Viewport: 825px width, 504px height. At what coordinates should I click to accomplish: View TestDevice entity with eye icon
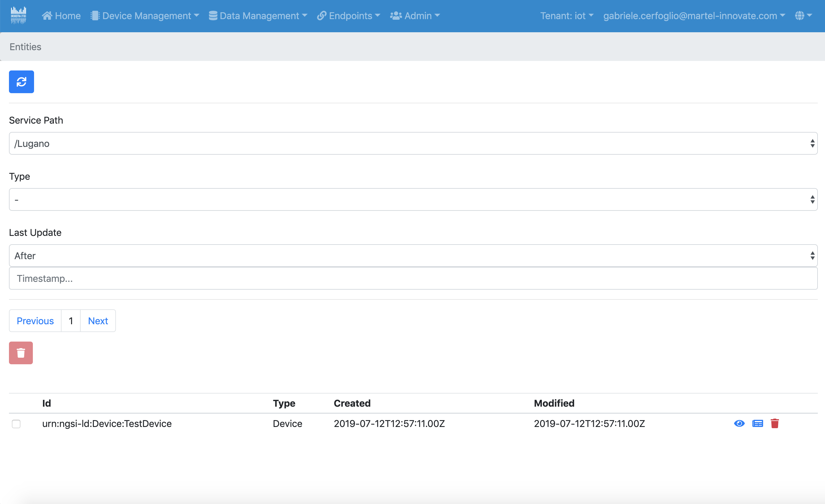pos(739,423)
